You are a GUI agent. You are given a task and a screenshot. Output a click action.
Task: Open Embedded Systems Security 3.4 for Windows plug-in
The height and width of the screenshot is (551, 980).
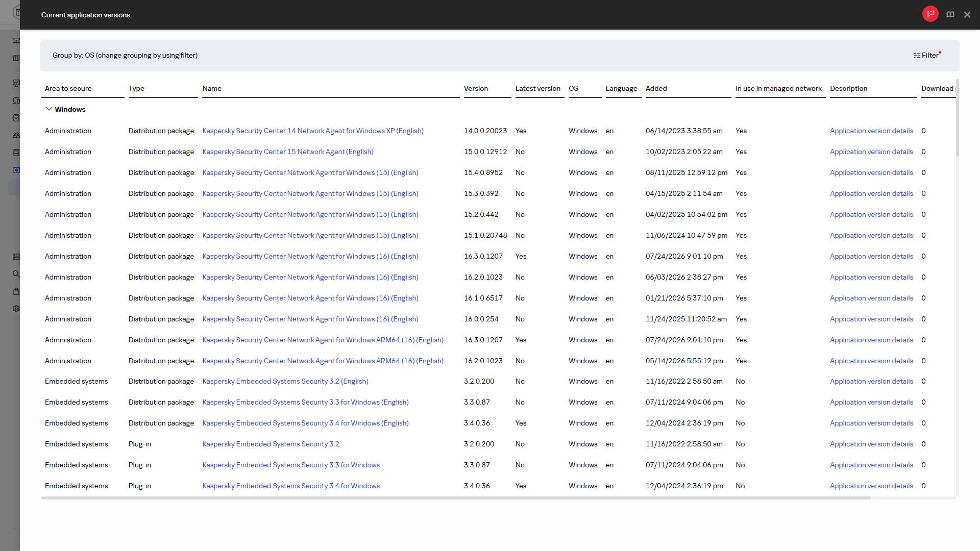click(x=291, y=486)
